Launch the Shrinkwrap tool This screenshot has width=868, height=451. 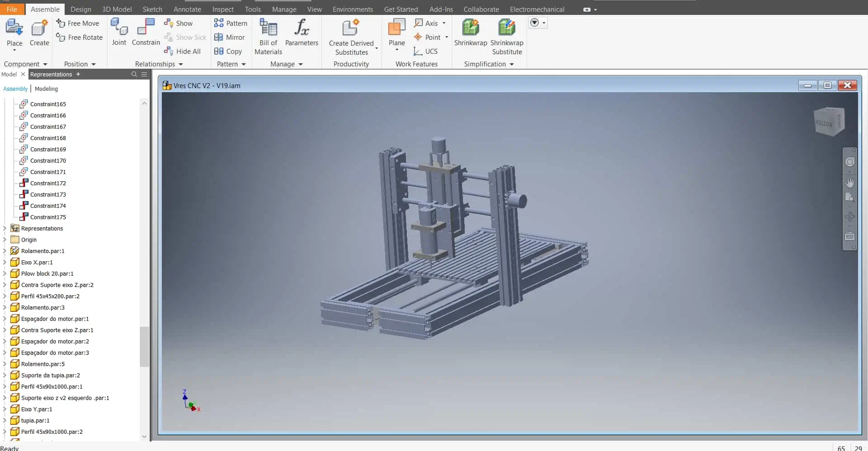tap(470, 32)
